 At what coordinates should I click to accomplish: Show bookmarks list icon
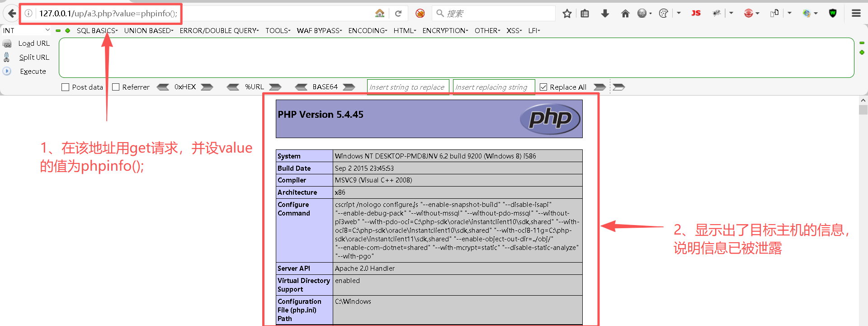pos(585,14)
